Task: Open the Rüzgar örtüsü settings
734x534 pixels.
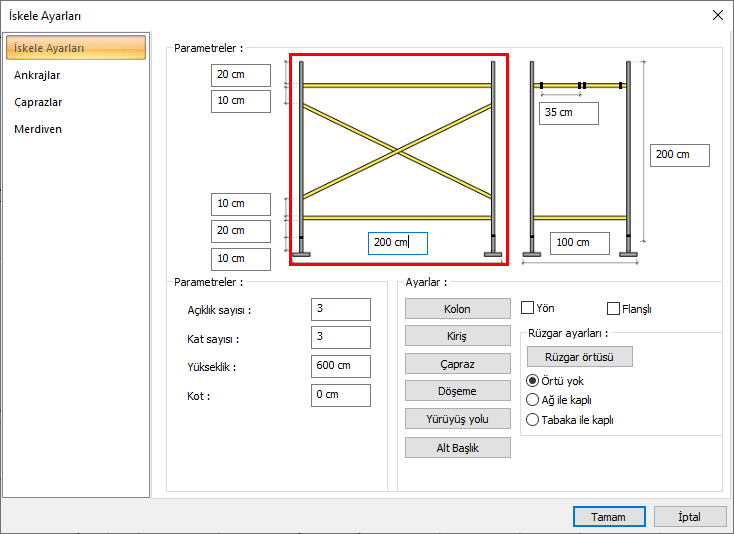Action: [580, 357]
